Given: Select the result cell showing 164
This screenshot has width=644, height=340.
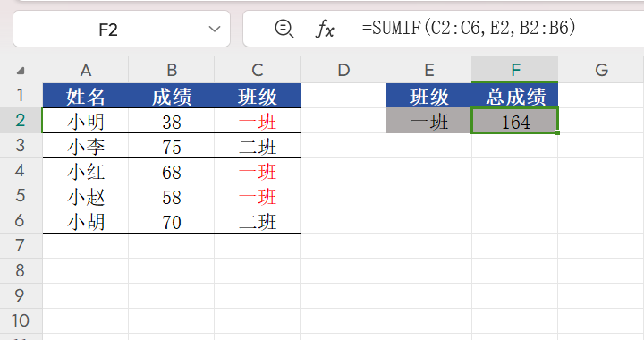Looking at the screenshot, I should point(515,121).
